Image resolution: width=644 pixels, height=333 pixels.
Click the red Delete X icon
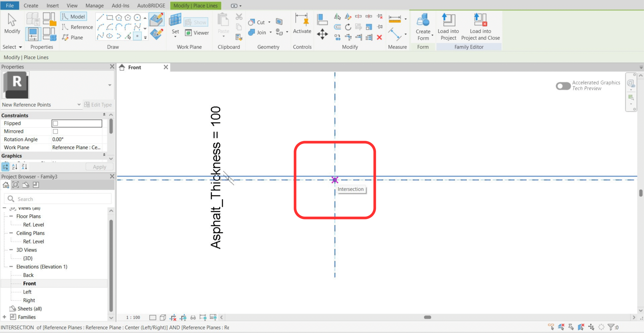coord(379,38)
